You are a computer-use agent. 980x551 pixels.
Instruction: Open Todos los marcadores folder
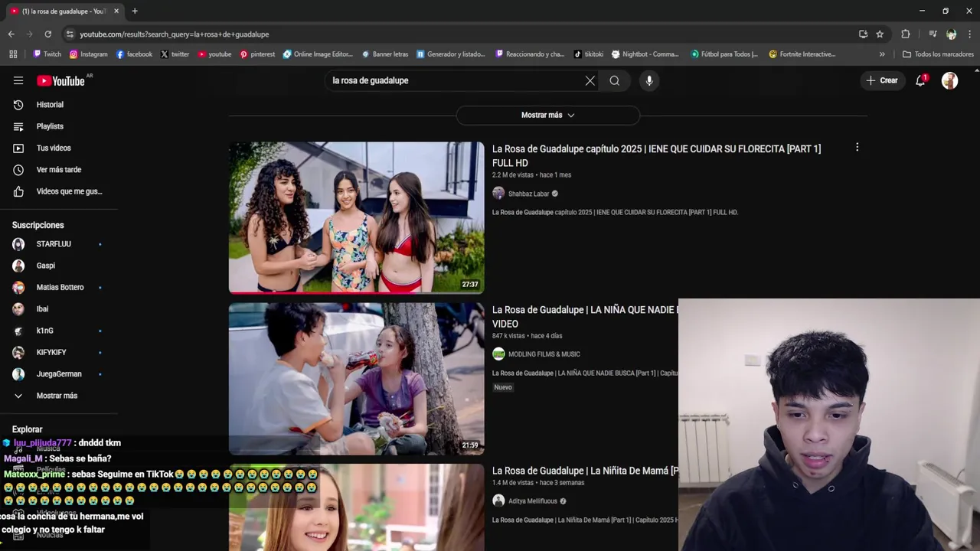938,54
